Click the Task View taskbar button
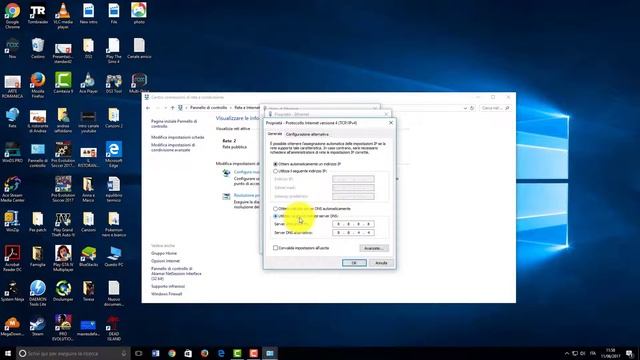This screenshot has height=360, width=640. point(139,353)
